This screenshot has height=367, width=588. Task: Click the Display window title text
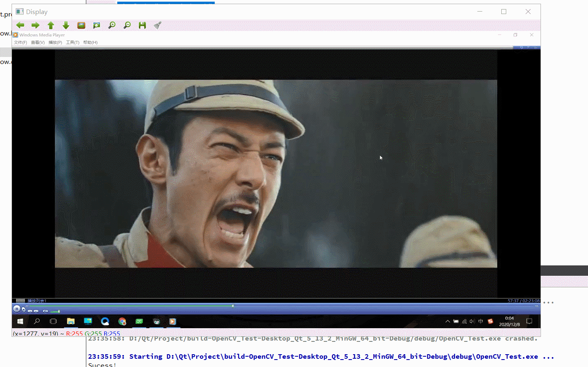point(37,12)
